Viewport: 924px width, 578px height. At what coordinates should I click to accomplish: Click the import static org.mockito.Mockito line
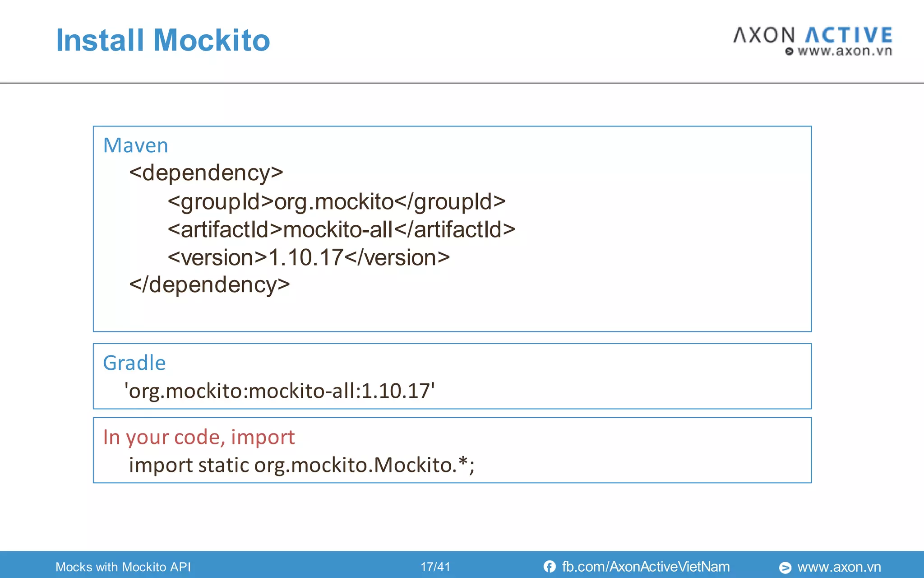[301, 465]
